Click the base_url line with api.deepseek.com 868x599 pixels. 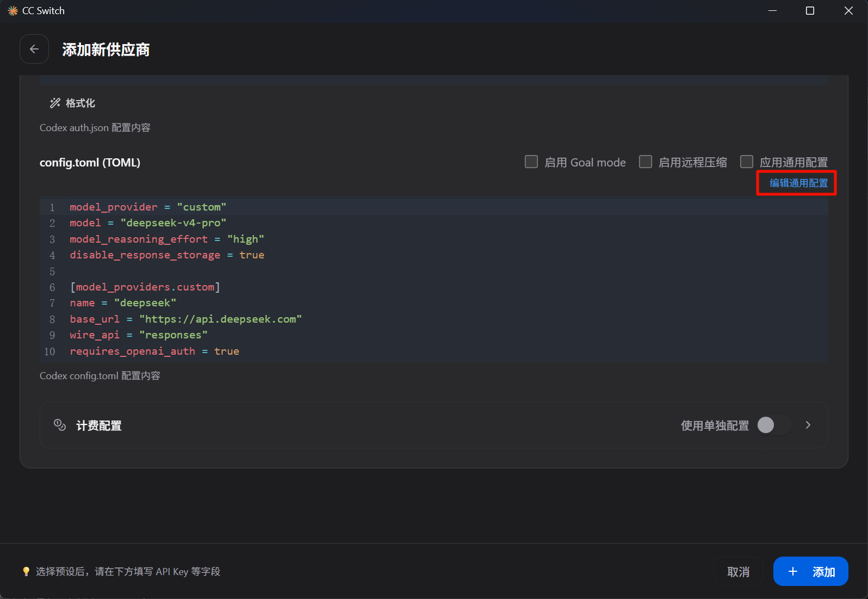point(186,319)
